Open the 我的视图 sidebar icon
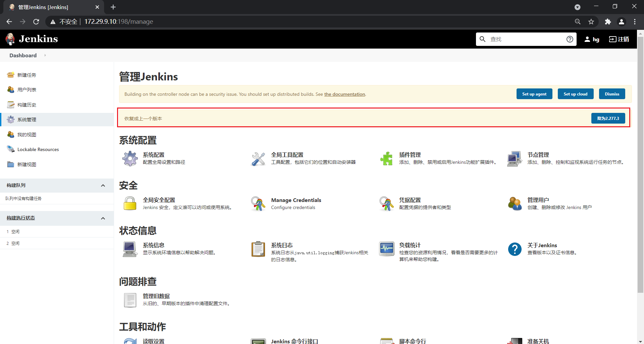Screen dimensions: 644x344 11,134
